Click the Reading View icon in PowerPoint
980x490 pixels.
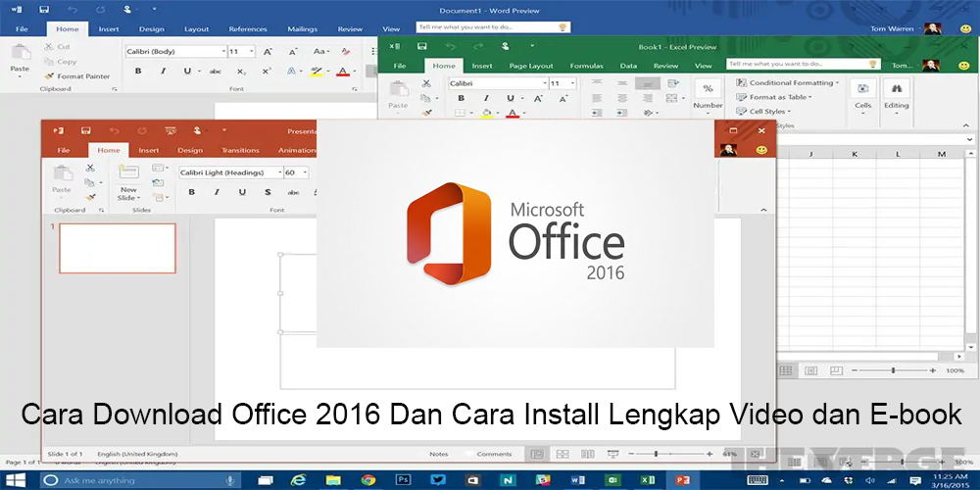[587, 454]
